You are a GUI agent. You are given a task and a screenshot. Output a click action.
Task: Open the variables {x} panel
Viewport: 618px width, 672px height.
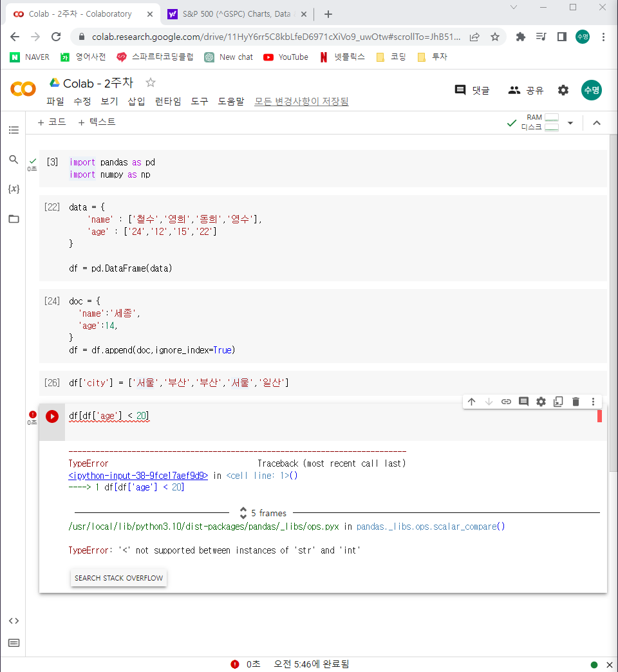[14, 189]
